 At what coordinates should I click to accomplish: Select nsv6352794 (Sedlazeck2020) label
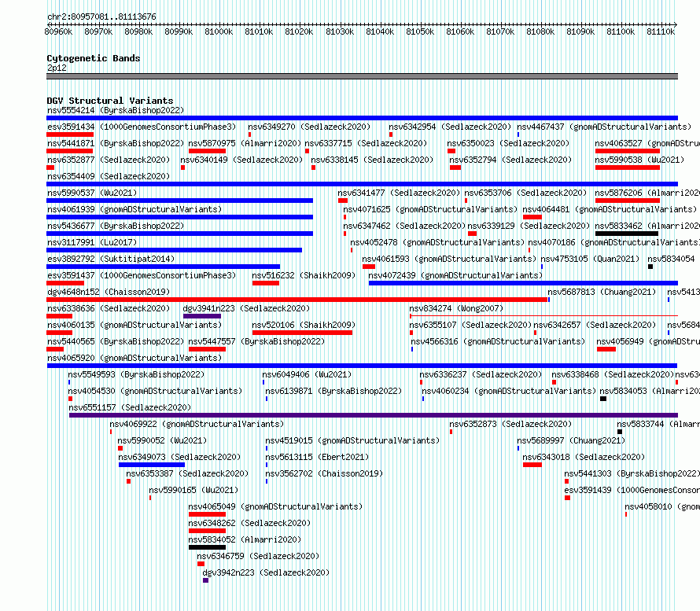click(x=510, y=160)
